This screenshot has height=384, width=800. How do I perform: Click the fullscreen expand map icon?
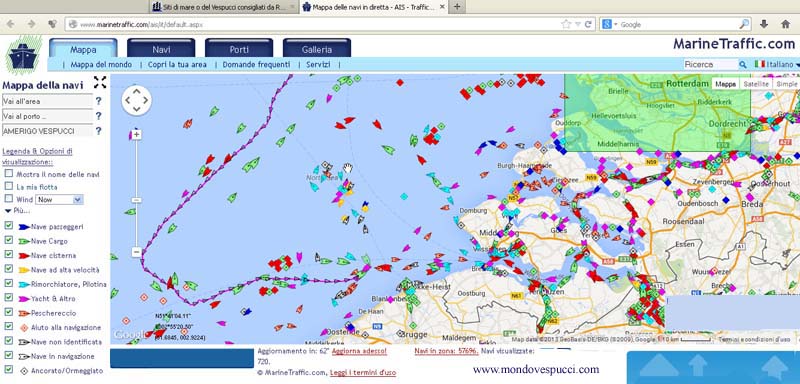coord(100,82)
